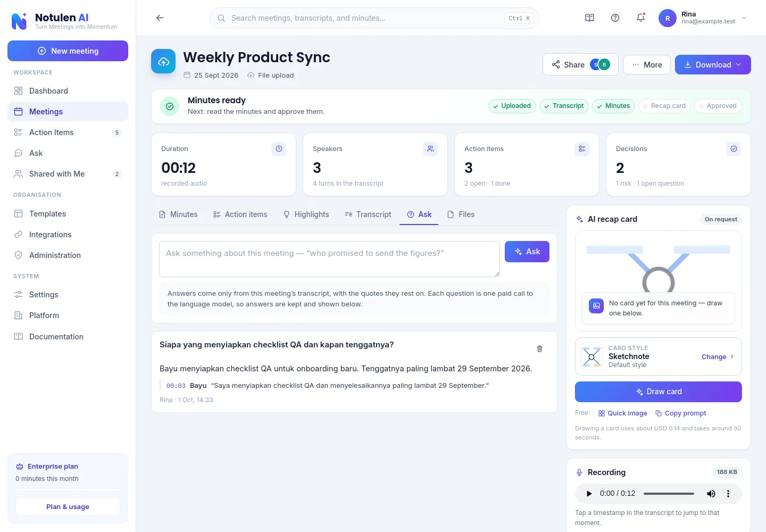Click the AI recap card sparkle icon
766x532 pixels.
coord(580,219)
